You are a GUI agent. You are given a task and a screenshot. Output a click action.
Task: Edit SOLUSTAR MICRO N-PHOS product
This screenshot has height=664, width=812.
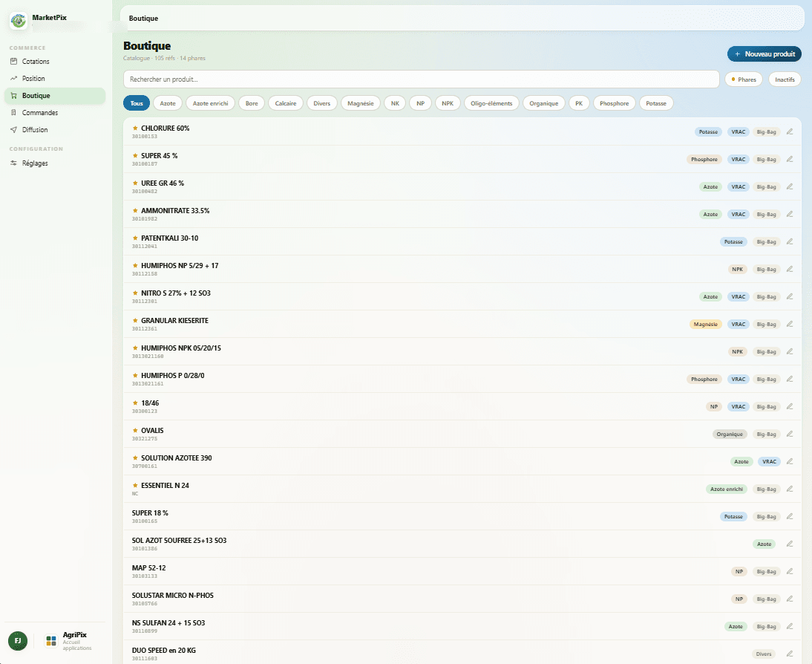(x=790, y=599)
